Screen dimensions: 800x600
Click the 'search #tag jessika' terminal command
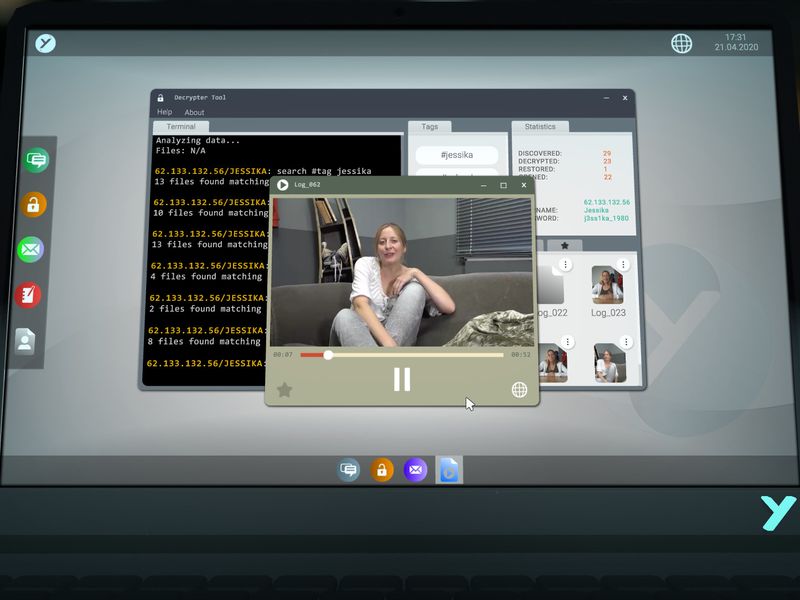click(324, 171)
